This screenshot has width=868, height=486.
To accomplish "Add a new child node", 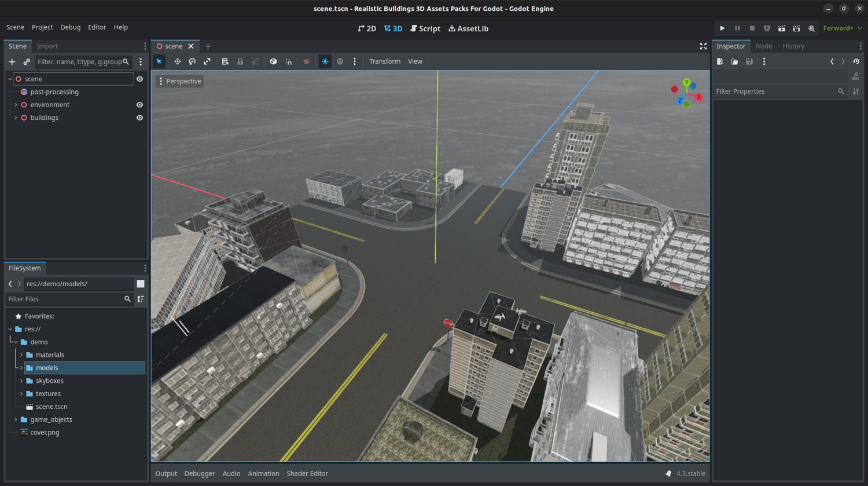I will (x=12, y=62).
